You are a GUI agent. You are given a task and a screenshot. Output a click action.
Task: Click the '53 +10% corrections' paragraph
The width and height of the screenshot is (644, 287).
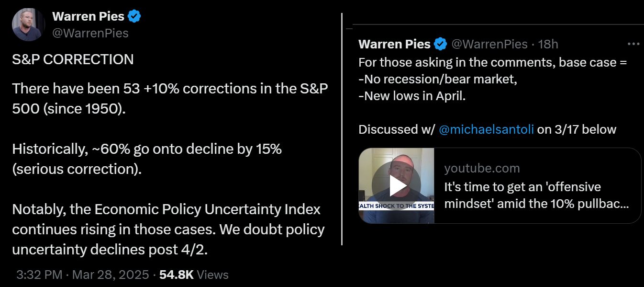(x=170, y=98)
